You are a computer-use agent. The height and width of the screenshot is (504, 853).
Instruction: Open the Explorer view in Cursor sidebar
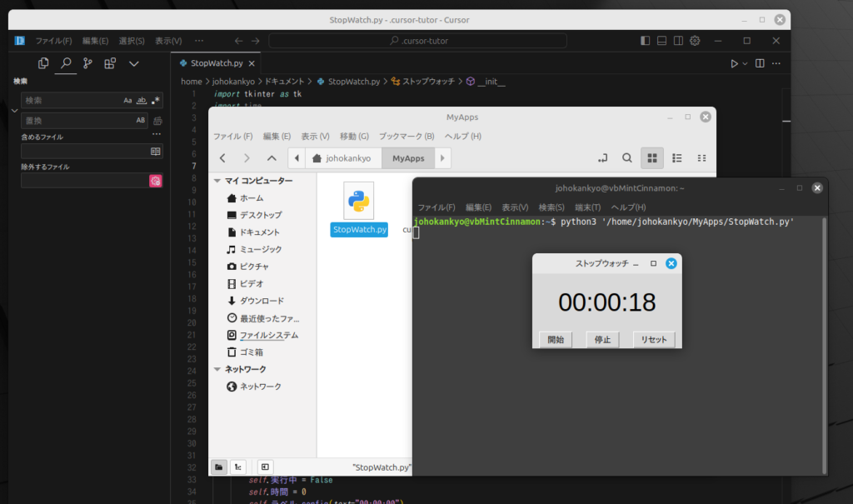43,63
